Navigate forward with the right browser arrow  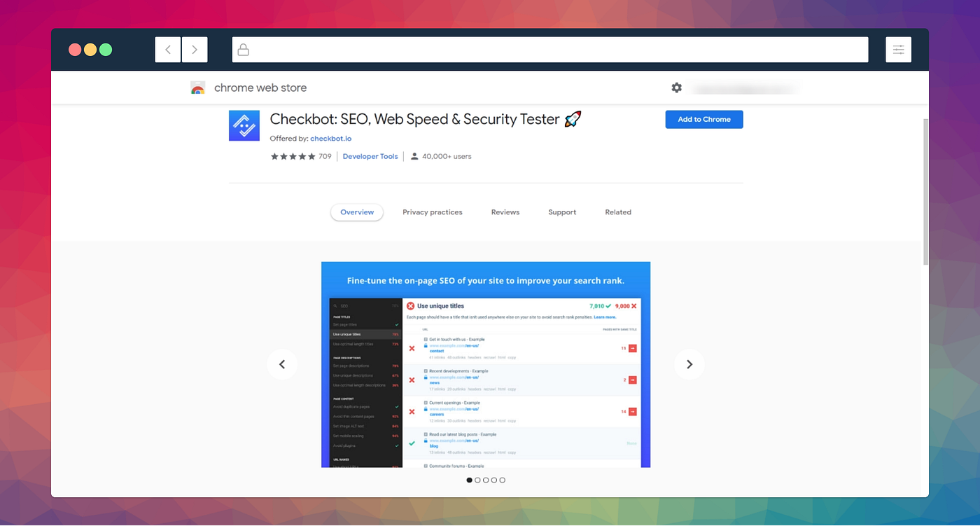[x=195, y=49]
